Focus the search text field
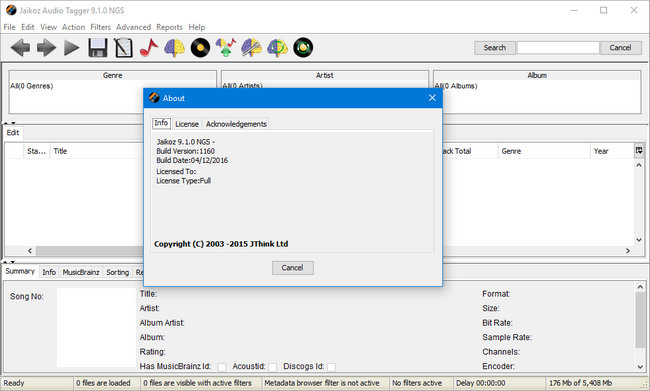Viewport: 650px width, 391px height. tap(558, 48)
